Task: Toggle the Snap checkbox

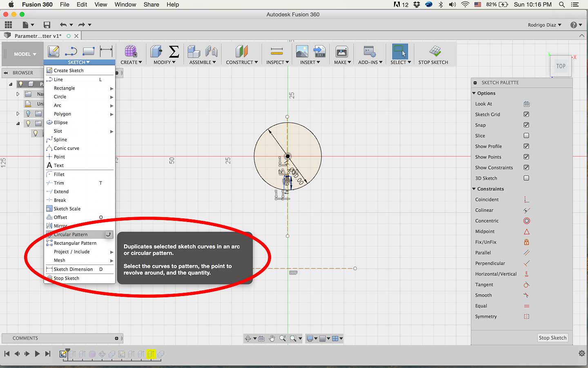Action: tap(526, 125)
